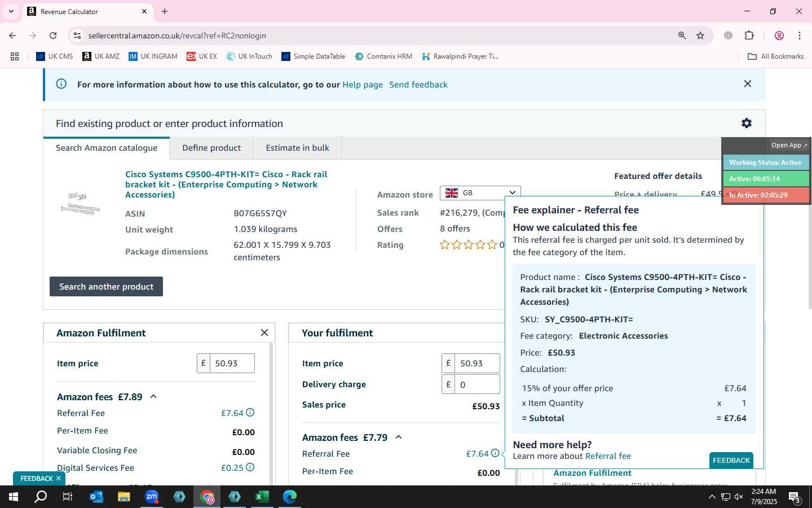
Task: Open the tab search dropdown arrow
Action: [11, 11]
